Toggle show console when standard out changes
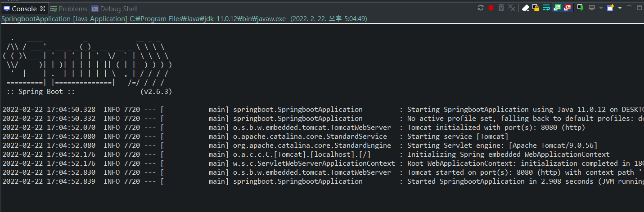 click(557, 8)
